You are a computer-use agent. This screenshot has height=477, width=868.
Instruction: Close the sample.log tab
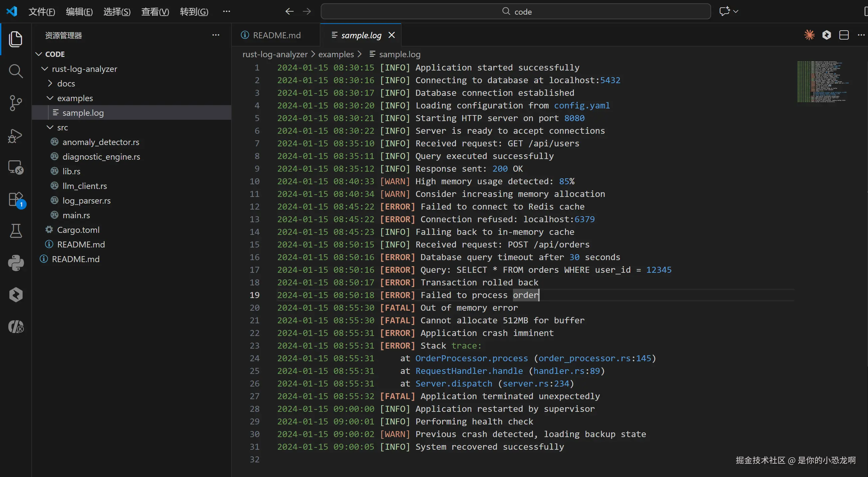pos(392,35)
